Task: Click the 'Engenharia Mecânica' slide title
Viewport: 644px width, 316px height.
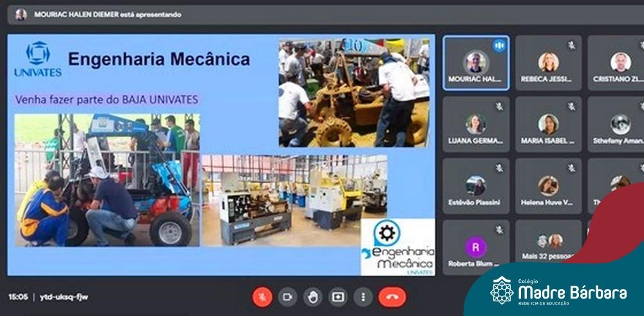Action: point(159,59)
